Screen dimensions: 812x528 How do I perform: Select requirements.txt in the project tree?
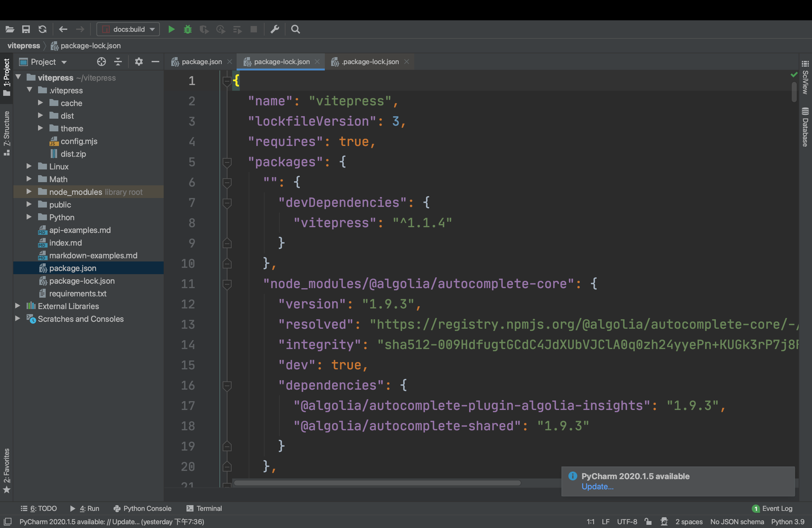(x=78, y=293)
